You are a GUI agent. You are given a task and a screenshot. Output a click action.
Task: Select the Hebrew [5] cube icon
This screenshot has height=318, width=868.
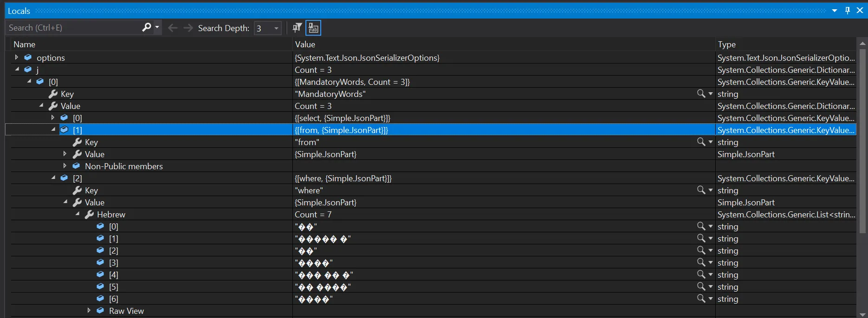pyautogui.click(x=100, y=286)
